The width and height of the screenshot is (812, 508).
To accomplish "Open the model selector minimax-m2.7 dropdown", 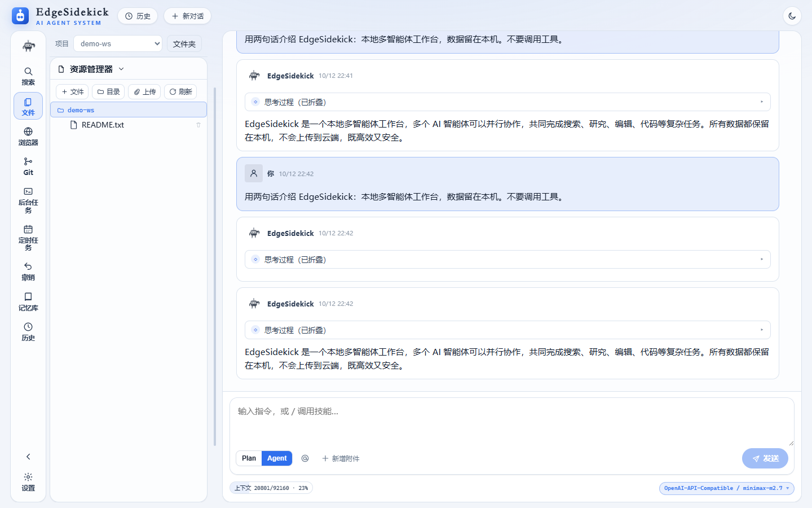I will [x=726, y=488].
